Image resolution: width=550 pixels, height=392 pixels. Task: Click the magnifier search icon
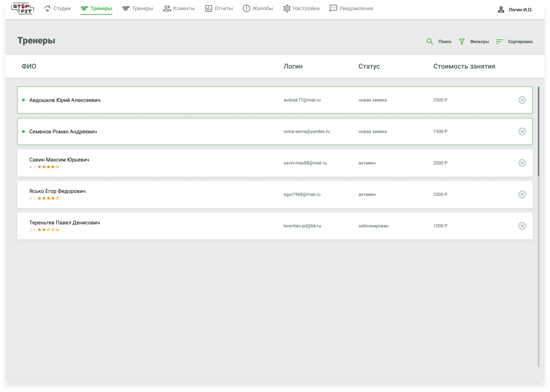click(x=430, y=42)
